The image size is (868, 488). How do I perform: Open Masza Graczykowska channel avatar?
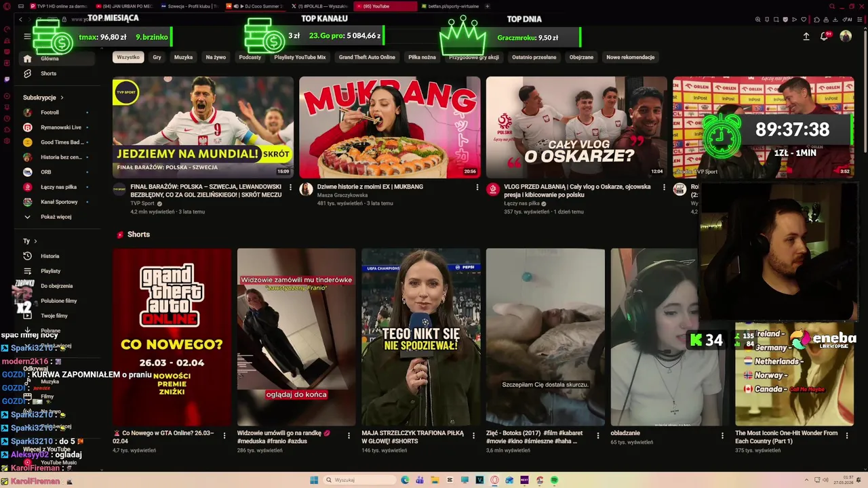pyautogui.click(x=306, y=189)
